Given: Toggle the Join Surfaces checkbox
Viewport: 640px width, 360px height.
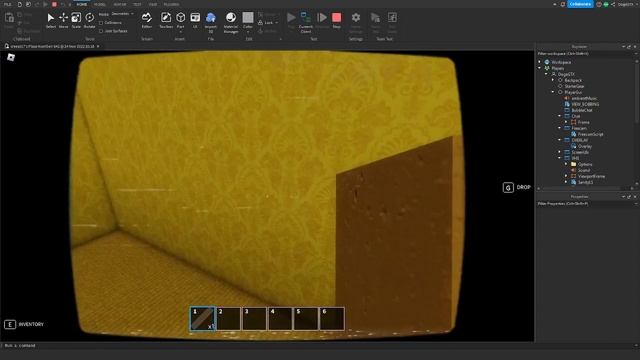Looking at the screenshot, I should [x=101, y=31].
